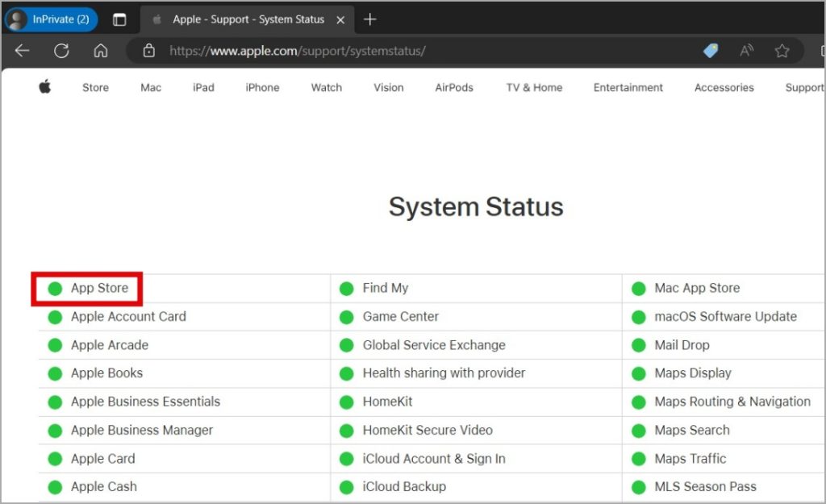
Task: Open the tab actions menu icon
Action: [119, 19]
